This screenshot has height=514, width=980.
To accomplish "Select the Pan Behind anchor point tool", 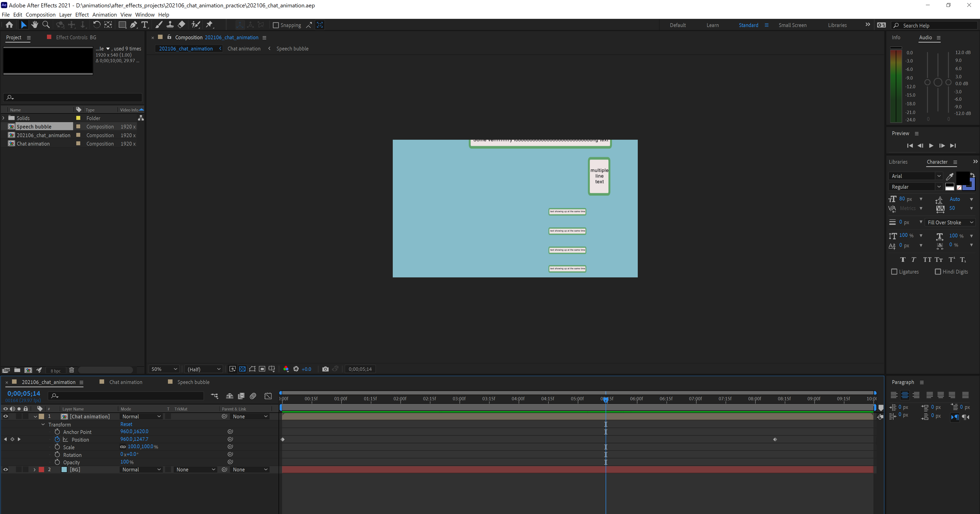I will pyautogui.click(x=108, y=25).
